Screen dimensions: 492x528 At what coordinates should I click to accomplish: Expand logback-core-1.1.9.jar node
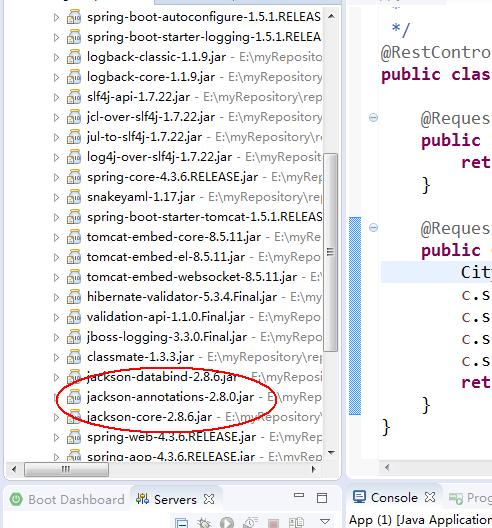click(56, 77)
